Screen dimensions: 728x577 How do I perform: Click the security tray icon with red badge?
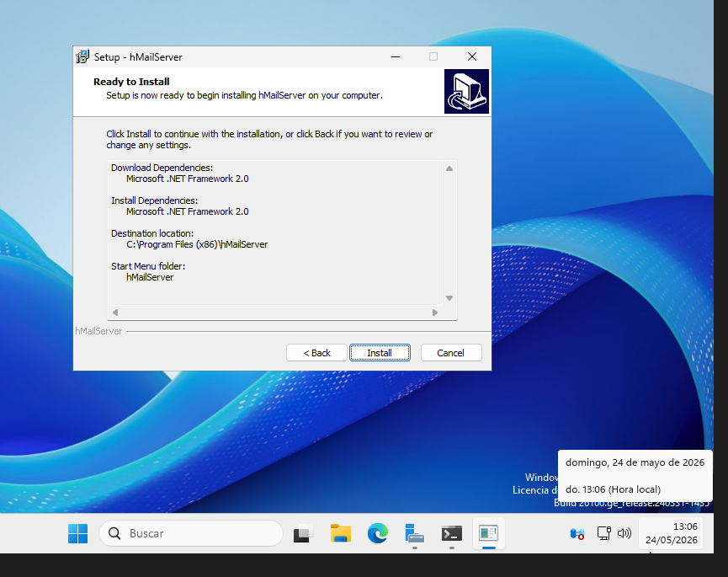coord(577,534)
